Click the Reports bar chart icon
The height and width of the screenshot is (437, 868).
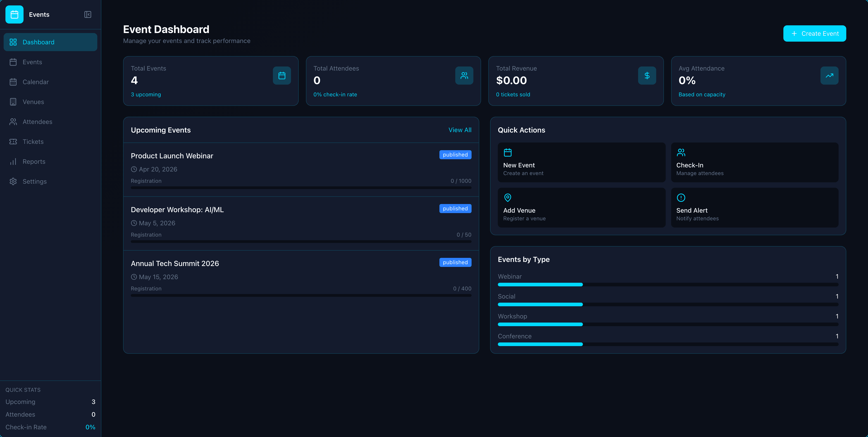pyautogui.click(x=13, y=161)
